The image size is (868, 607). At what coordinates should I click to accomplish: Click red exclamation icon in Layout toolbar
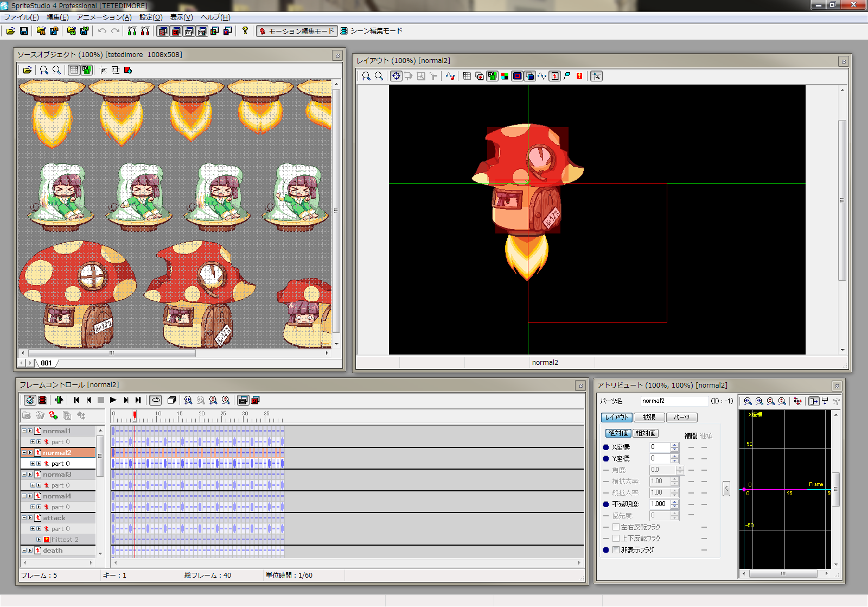point(579,76)
